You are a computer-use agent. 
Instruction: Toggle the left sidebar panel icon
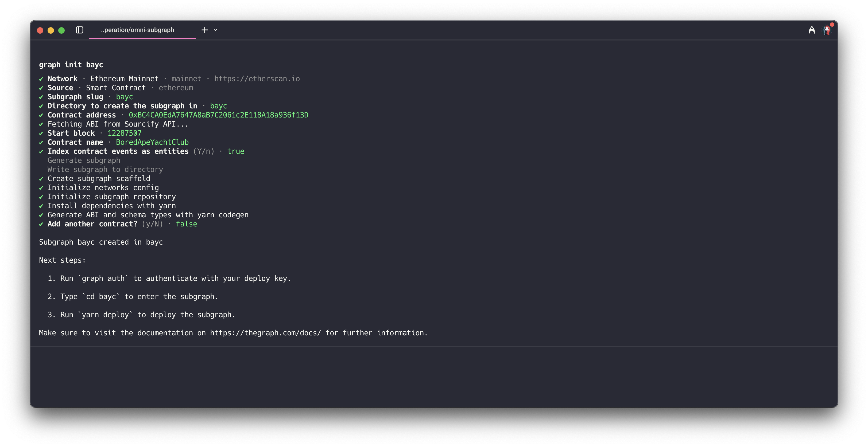click(80, 30)
